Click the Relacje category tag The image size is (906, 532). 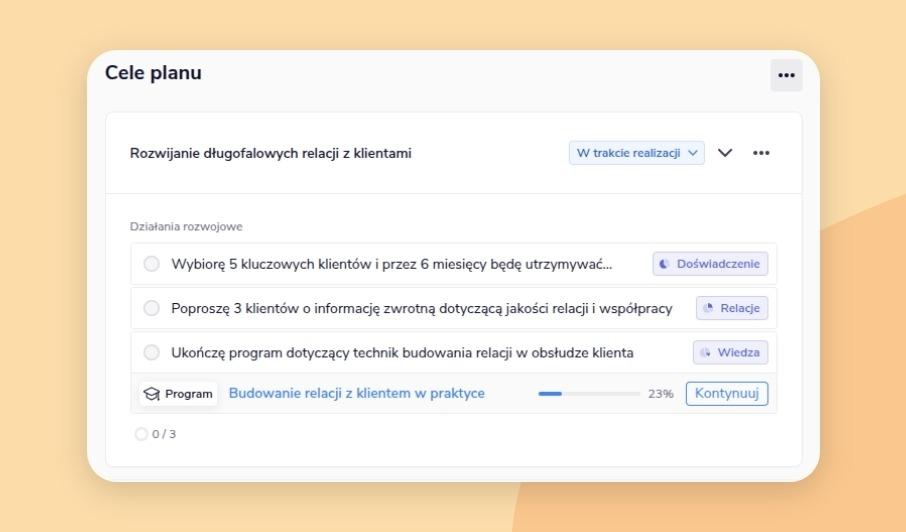pos(732,308)
